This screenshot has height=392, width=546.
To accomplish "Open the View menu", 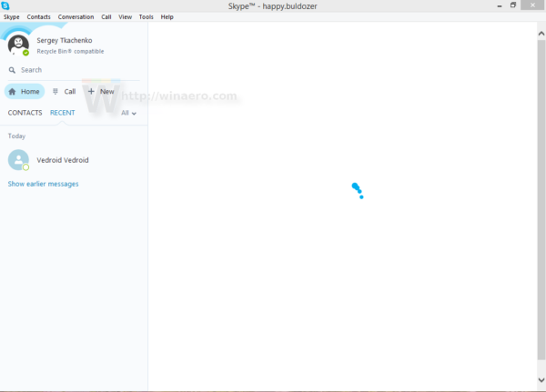I will pos(125,17).
